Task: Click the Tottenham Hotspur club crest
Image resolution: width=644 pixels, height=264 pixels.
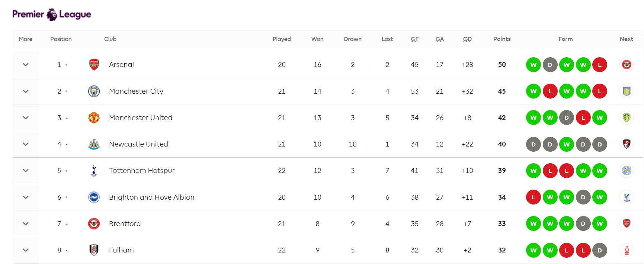Action: point(94,171)
